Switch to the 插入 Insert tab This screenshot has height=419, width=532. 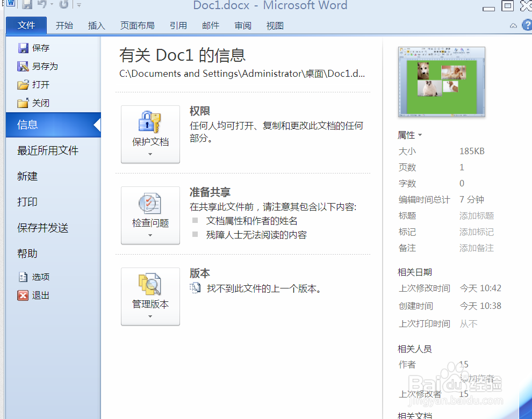[x=96, y=25]
